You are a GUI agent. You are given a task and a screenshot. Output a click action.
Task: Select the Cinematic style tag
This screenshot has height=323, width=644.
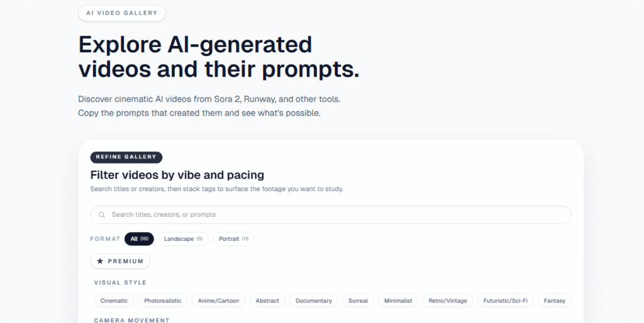click(114, 301)
